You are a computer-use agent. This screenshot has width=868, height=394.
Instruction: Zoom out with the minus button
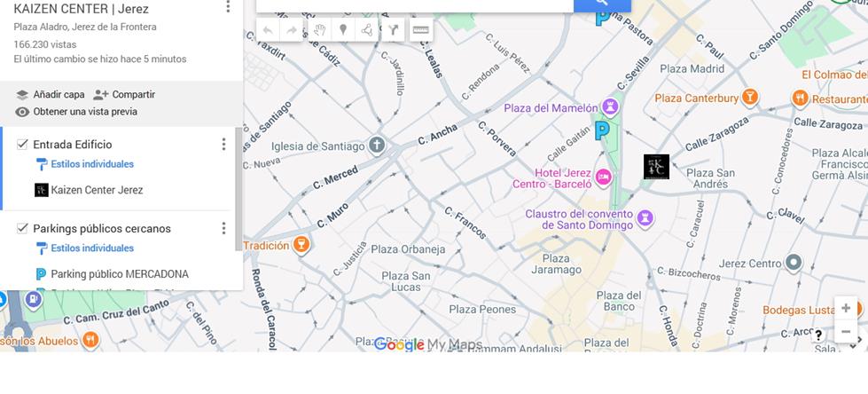click(x=845, y=332)
